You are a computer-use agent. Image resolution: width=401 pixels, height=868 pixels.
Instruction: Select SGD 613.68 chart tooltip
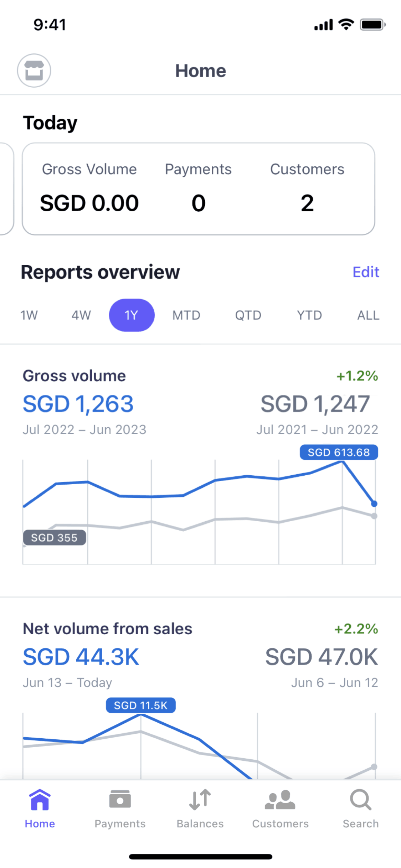(339, 452)
